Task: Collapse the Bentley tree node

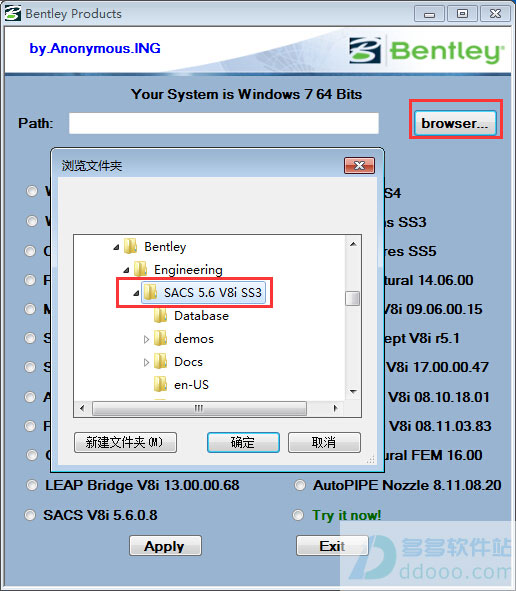Action: [116, 247]
